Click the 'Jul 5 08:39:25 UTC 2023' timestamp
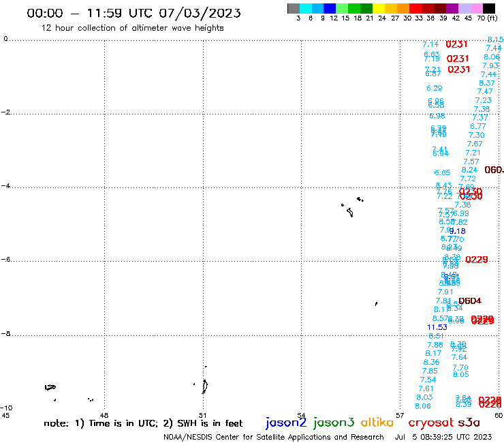This screenshot has width=504, height=443. pyautogui.click(x=443, y=437)
